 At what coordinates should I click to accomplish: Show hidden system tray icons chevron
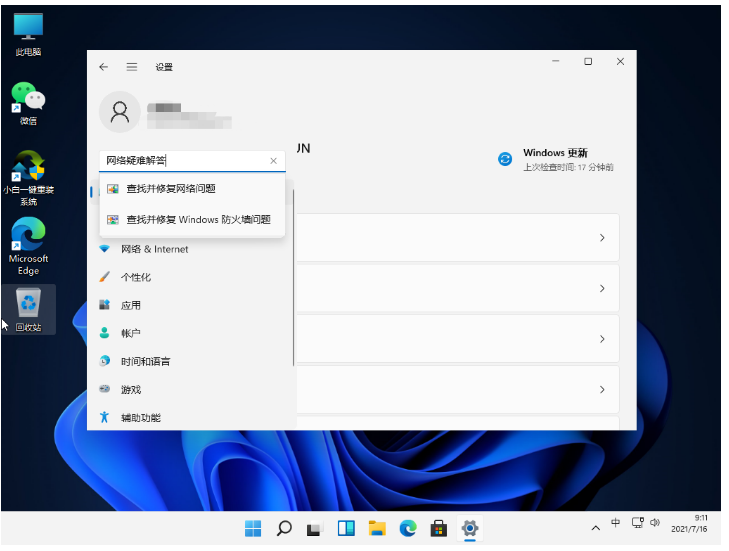596,526
